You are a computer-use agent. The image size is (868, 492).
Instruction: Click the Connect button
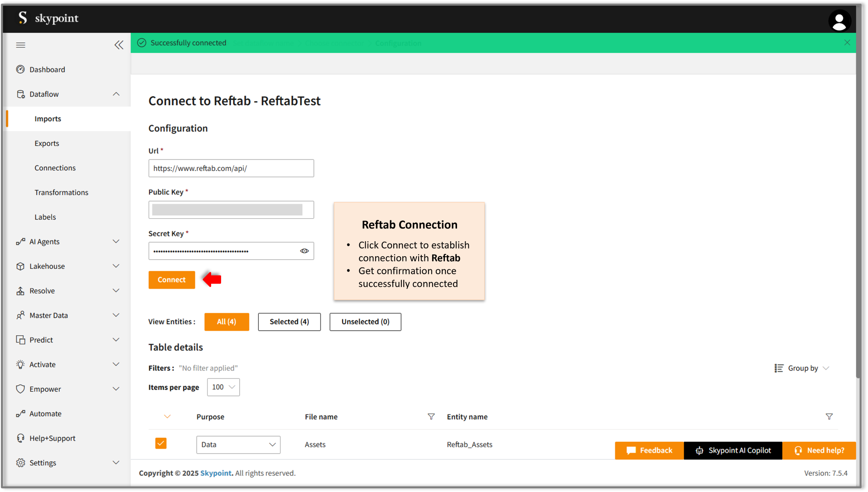coord(172,280)
